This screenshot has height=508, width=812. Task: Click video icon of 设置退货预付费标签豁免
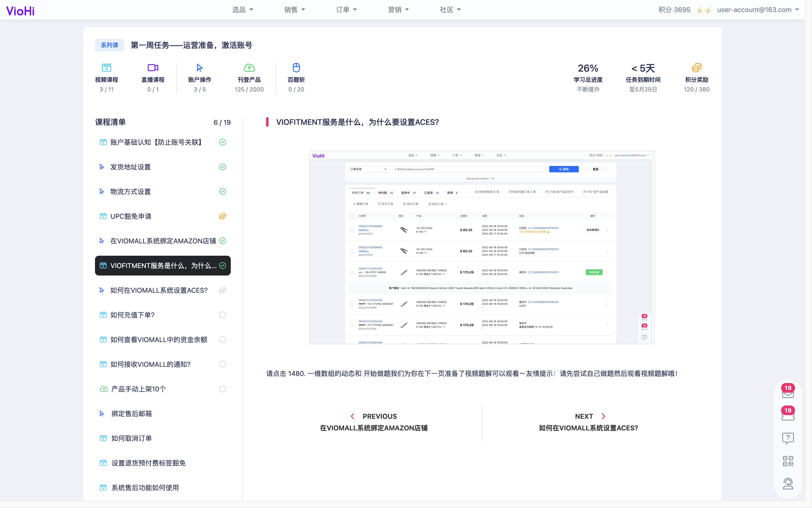(x=103, y=463)
